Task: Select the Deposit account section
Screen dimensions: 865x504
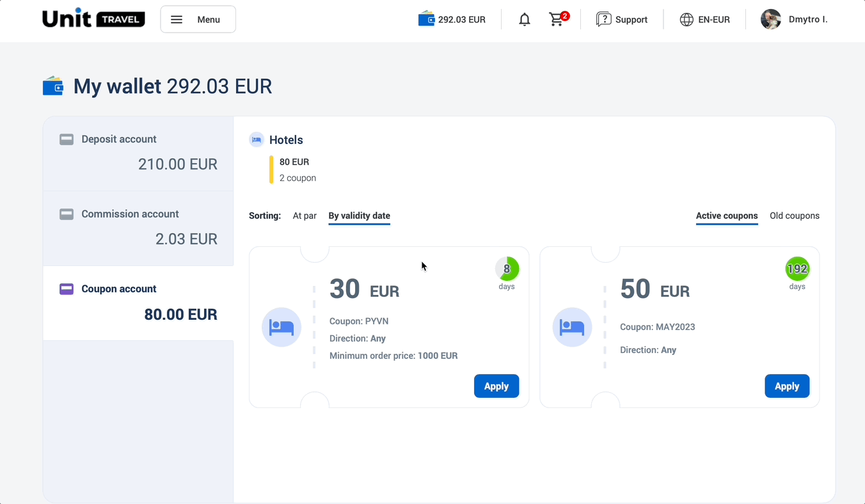Action: pos(138,153)
